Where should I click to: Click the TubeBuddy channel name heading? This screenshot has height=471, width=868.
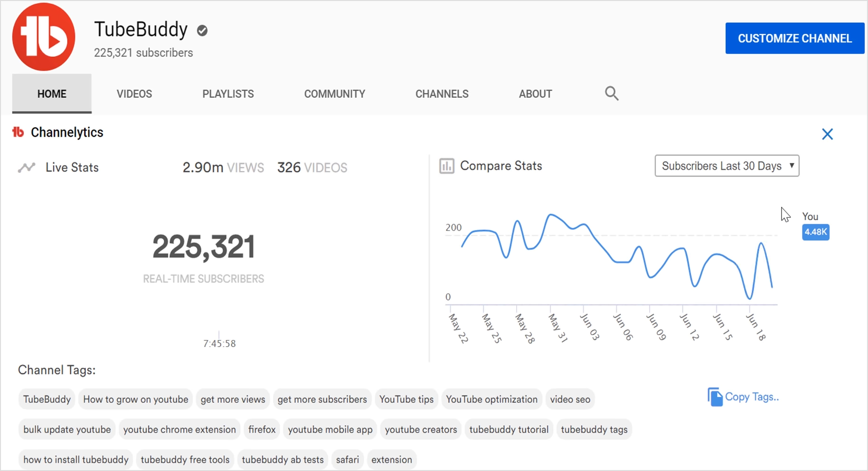click(x=141, y=29)
